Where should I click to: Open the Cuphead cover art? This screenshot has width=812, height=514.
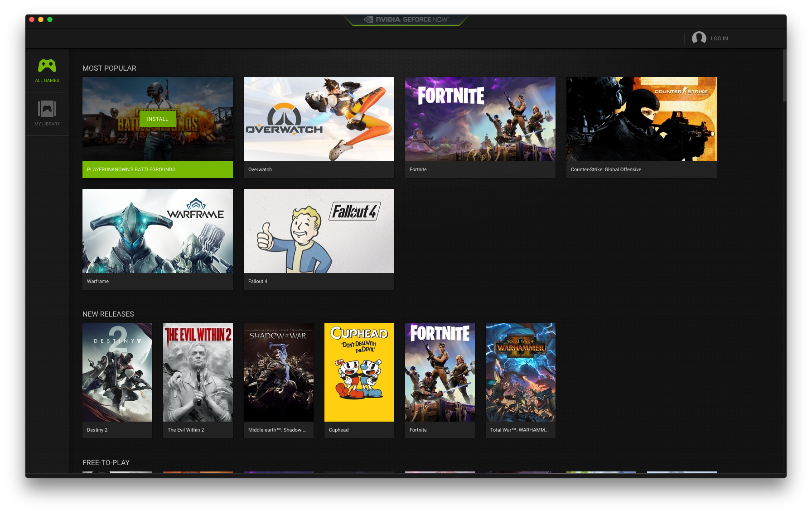pyautogui.click(x=359, y=372)
